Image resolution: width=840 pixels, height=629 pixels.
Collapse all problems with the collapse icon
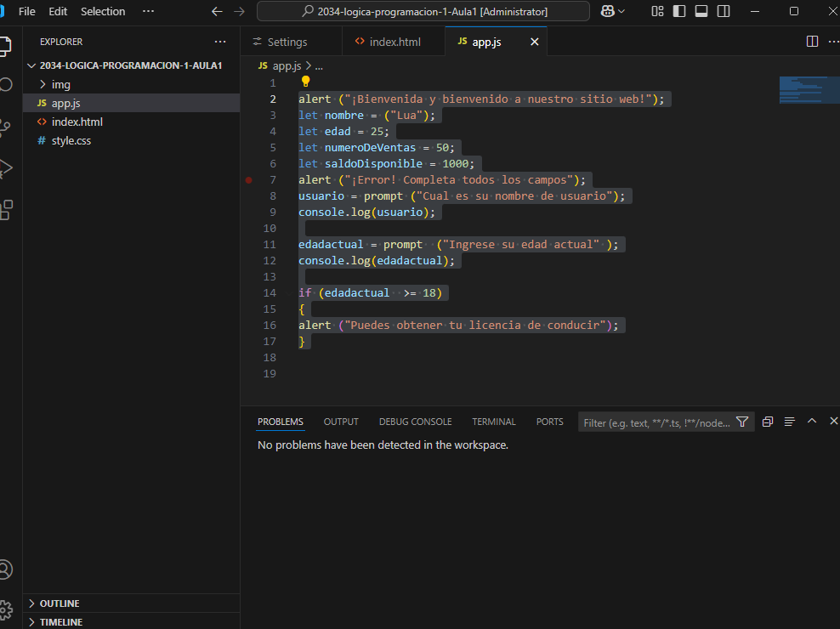coord(768,422)
